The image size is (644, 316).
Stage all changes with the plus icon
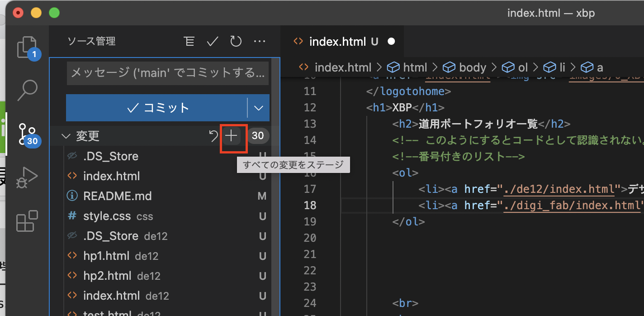pos(232,135)
